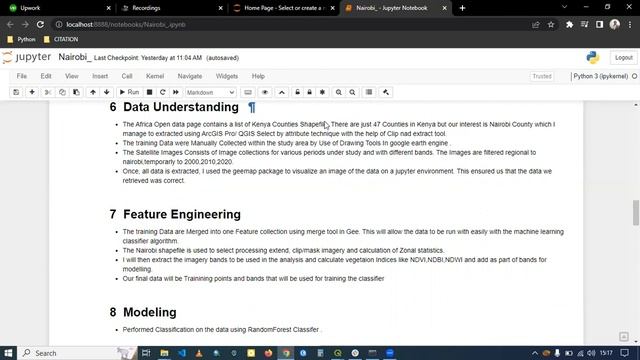Click the open padlock toolbar icon

[298, 92]
